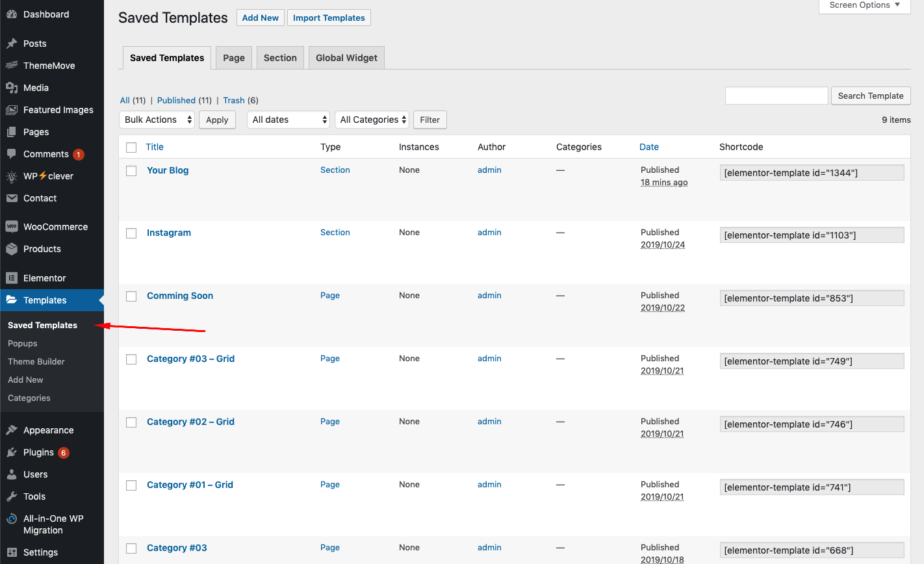Check the Category #01 – Grid checkbox
The image size is (924, 564).
[131, 485]
